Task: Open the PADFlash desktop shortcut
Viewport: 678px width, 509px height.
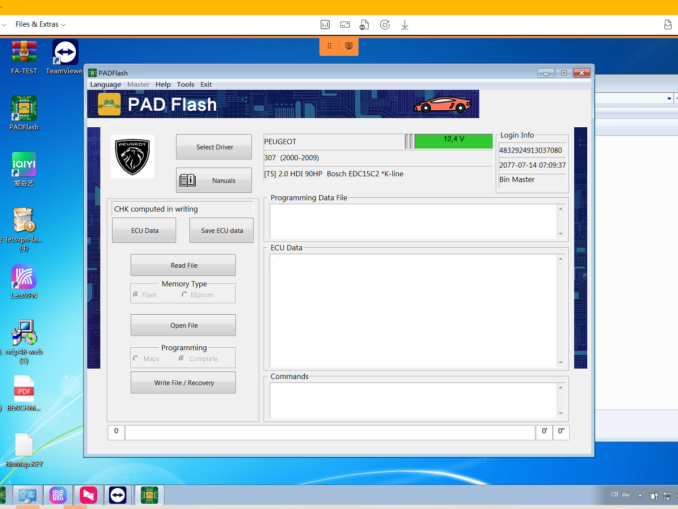Action: 24,110
